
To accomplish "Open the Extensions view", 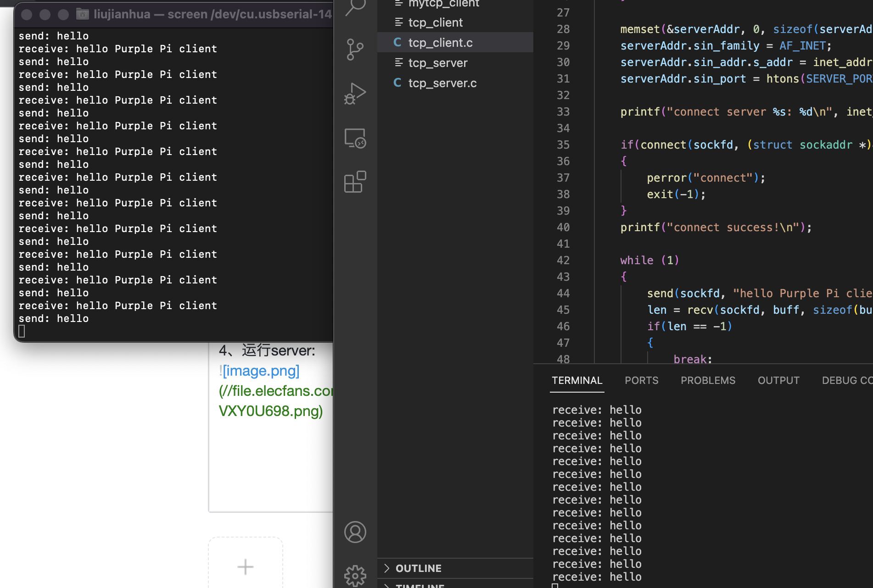I will (x=355, y=182).
